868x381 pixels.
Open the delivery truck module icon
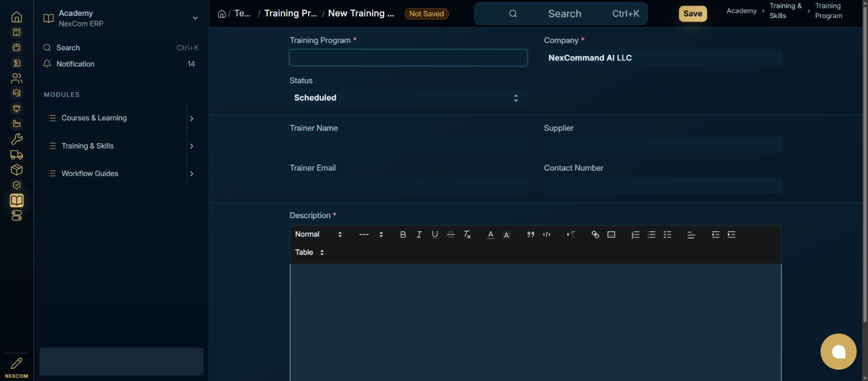click(16, 154)
